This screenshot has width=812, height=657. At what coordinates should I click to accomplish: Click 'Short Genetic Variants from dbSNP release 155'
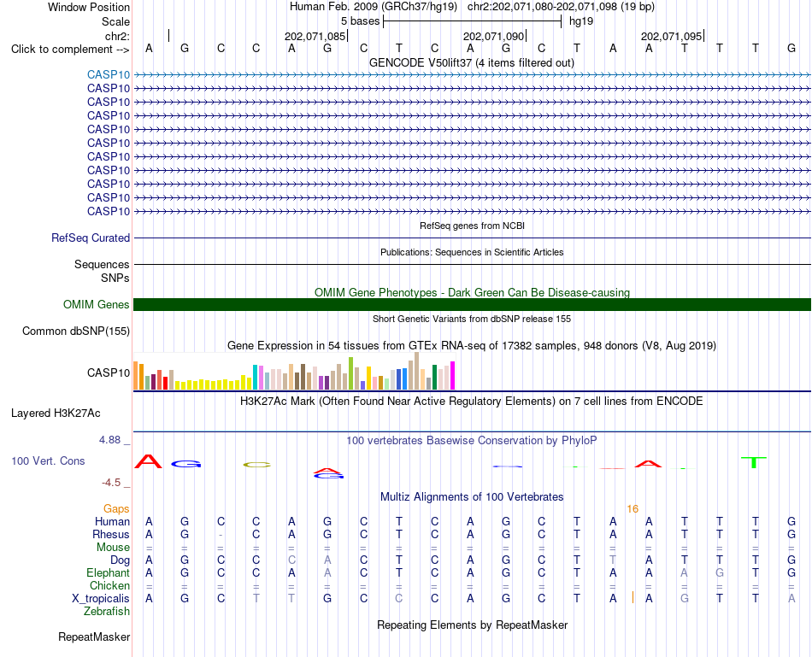tap(472, 319)
